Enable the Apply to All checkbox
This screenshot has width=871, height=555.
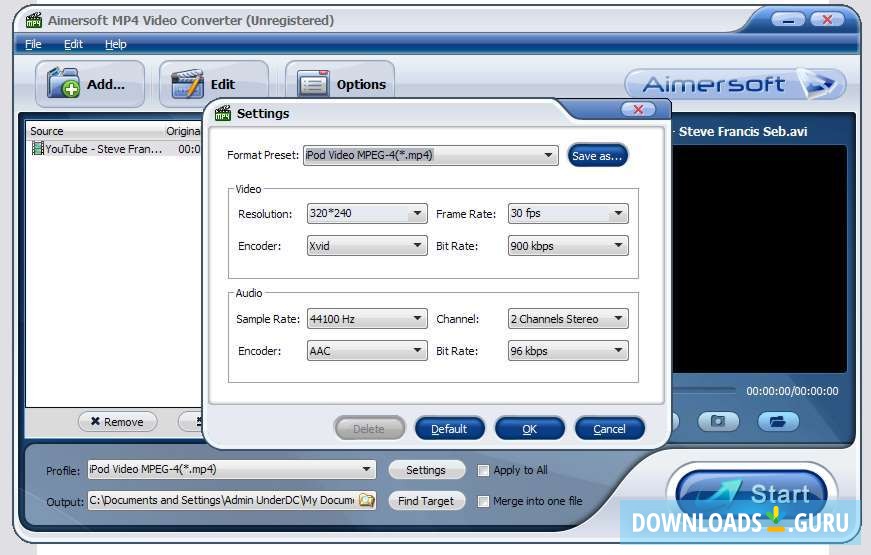483,471
